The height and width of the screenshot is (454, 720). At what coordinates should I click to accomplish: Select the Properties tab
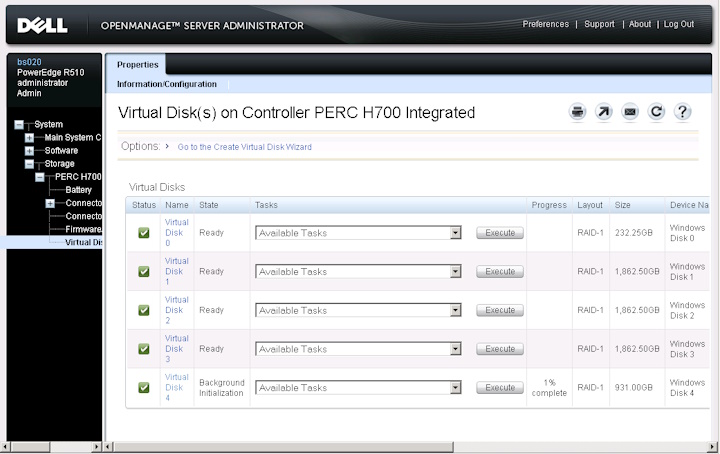138,65
